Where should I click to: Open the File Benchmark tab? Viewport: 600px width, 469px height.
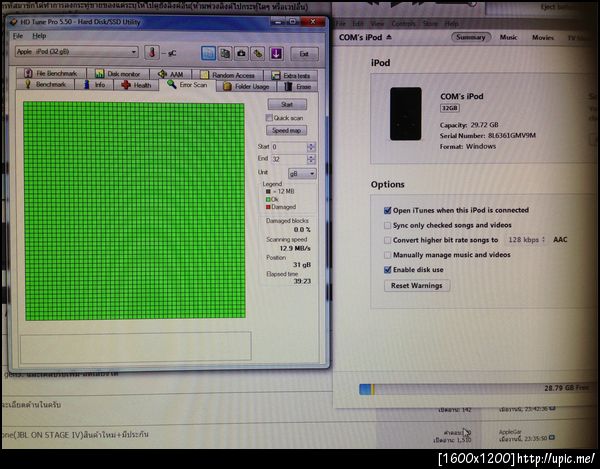pos(51,73)
